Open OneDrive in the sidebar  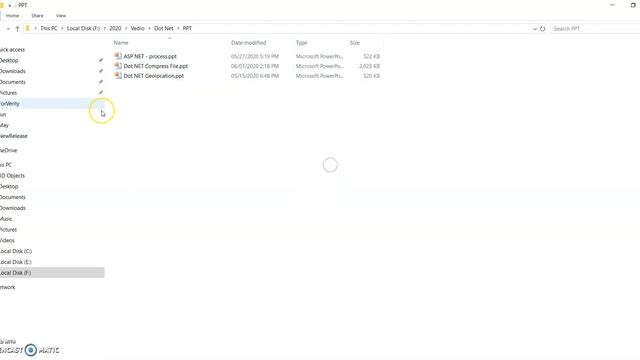point(9,150)
